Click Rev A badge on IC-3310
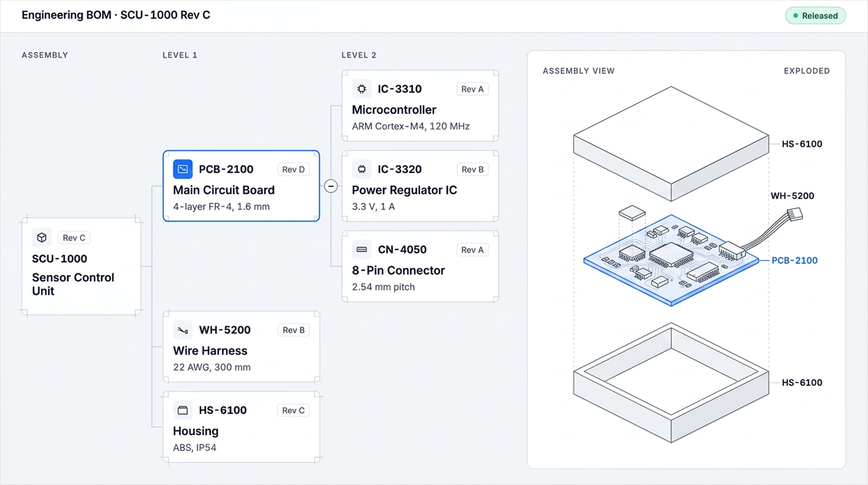This screenshot has width=868, height=485. pos(472,89)
